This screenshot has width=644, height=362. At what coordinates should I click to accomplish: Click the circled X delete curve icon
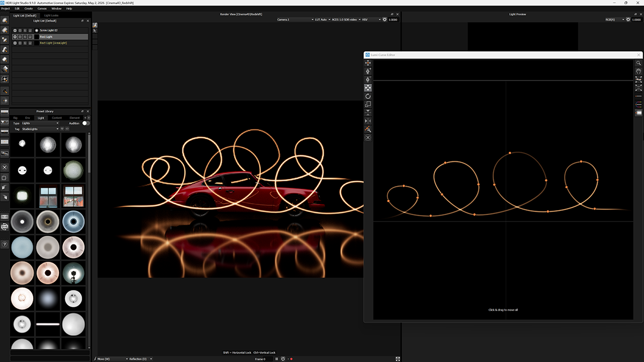(368, 138)
